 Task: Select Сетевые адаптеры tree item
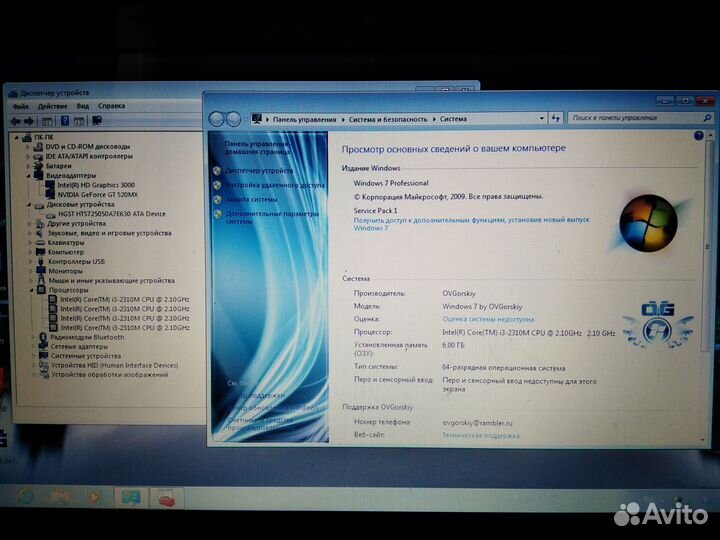pos(79,347)
